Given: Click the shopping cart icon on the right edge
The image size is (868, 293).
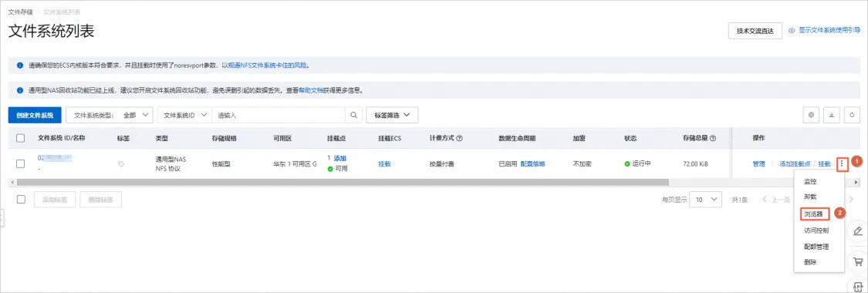Looking at the screenshot, I should (x=859, y=261).
